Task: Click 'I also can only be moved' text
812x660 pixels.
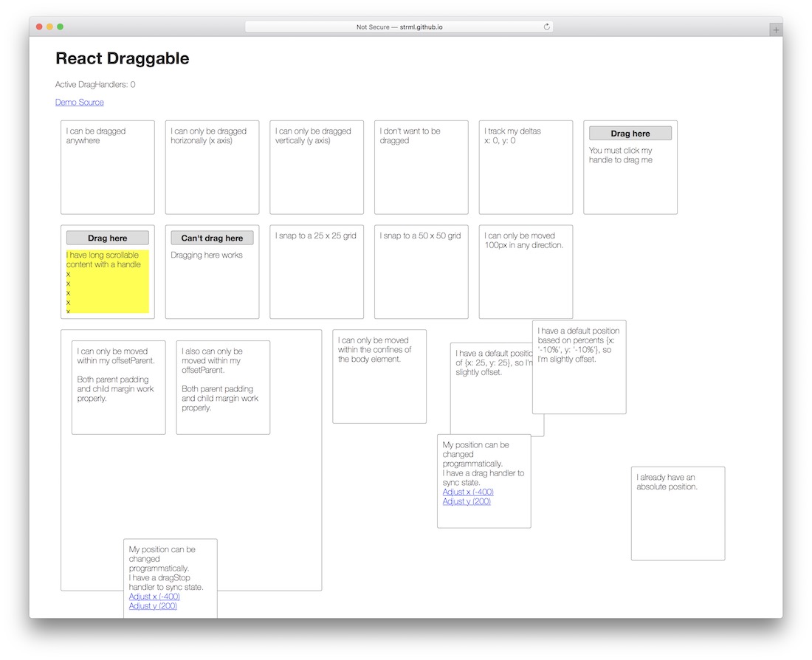Action: tap(213, 360)
